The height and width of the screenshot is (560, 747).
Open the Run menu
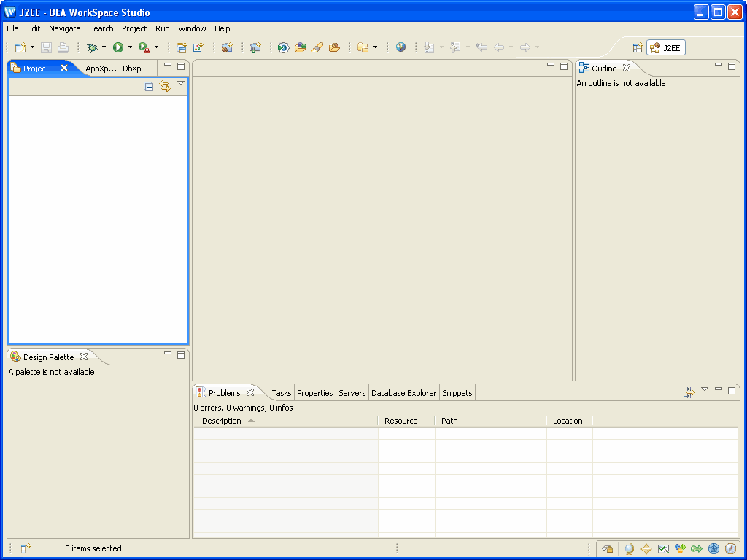(163, 28)
